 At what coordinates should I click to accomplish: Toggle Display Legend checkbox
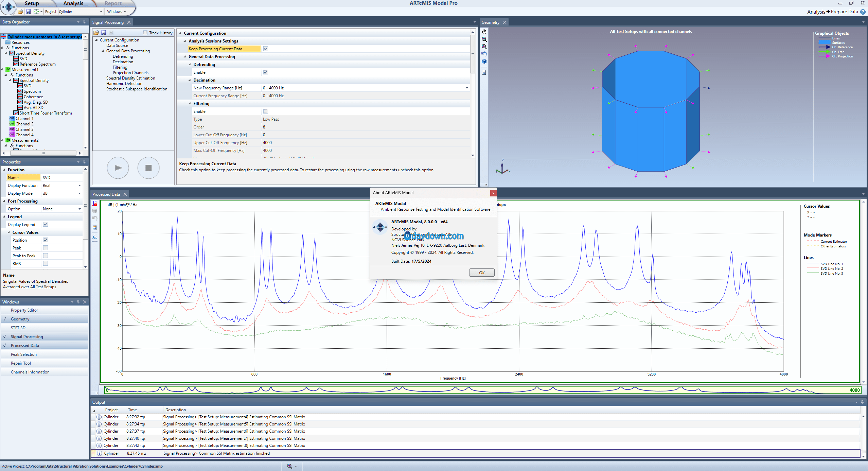click(x=46, y=224)
